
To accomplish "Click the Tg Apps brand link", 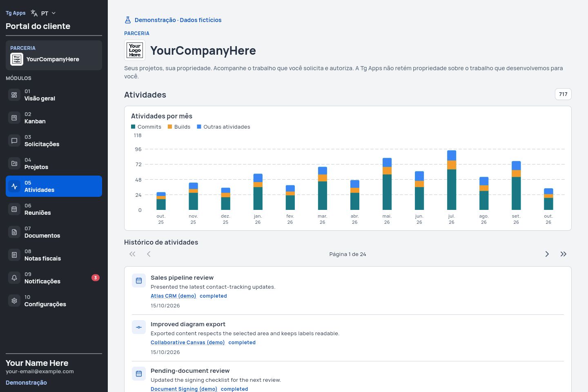I will point(16,13).
